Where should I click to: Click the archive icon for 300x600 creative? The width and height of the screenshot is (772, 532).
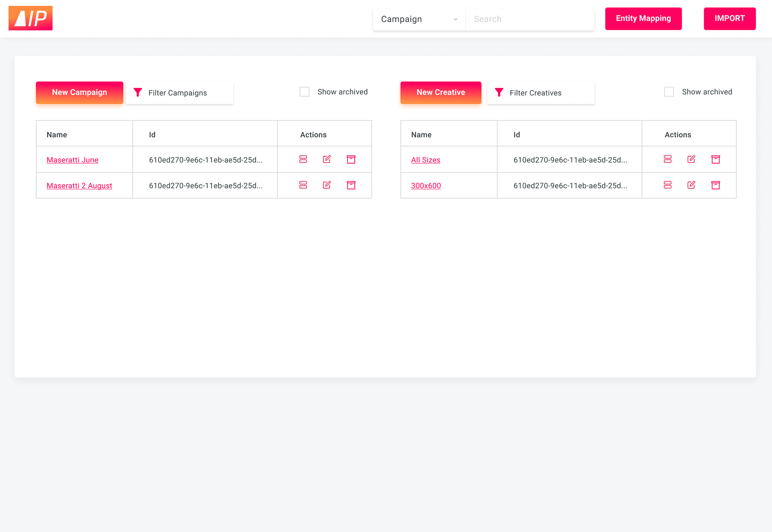point(715,185)
